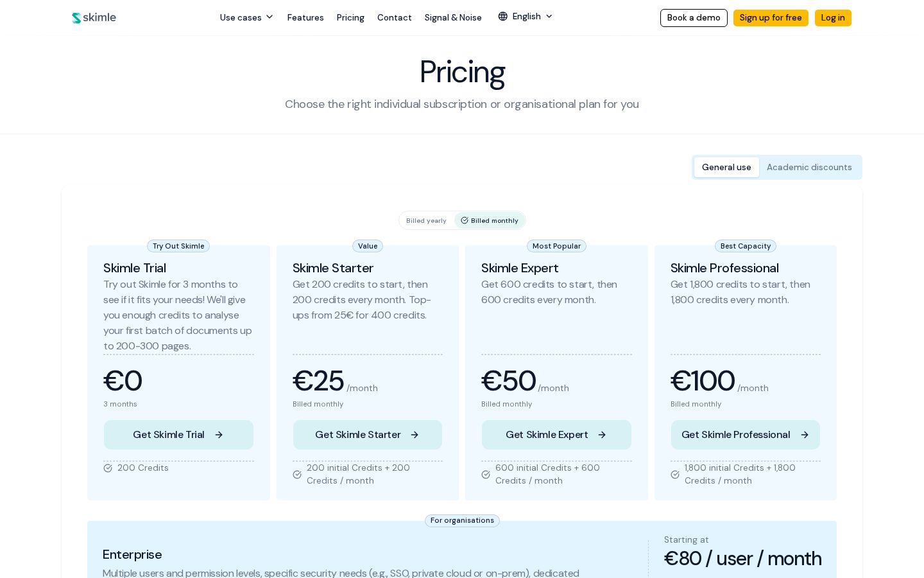
Task: Click the Skimle Expert heading
Action: [x=520, y=268]
